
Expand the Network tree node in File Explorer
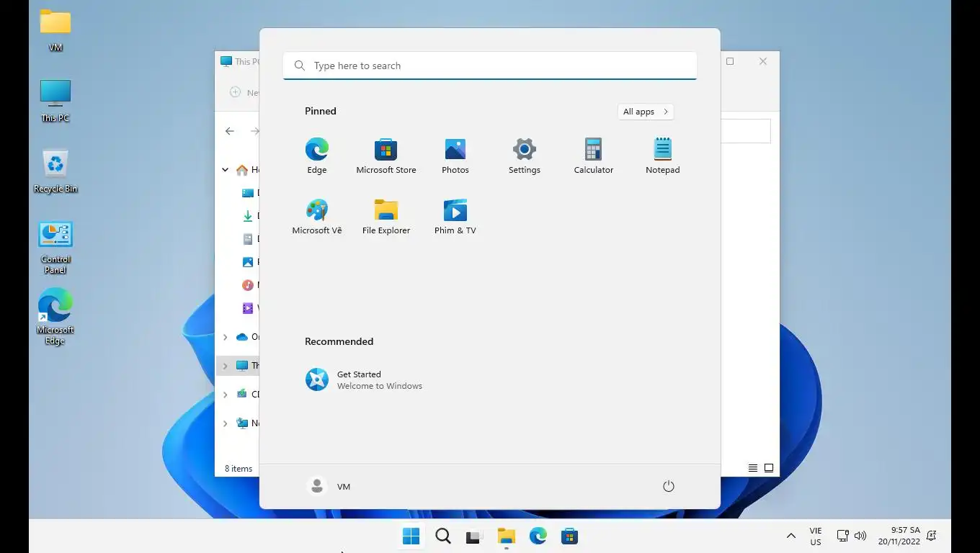pyautogui.click(x=225, y=423)
